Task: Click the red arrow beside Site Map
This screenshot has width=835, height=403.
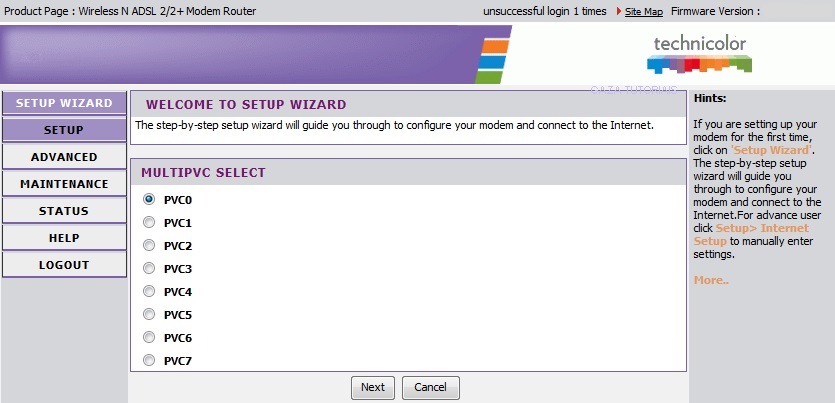Action: tap(618, 11)
